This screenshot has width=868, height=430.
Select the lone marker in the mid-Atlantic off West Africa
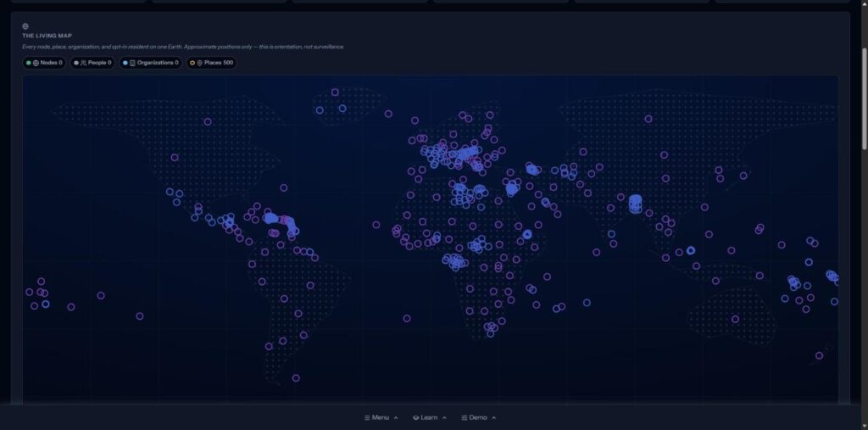376,225
